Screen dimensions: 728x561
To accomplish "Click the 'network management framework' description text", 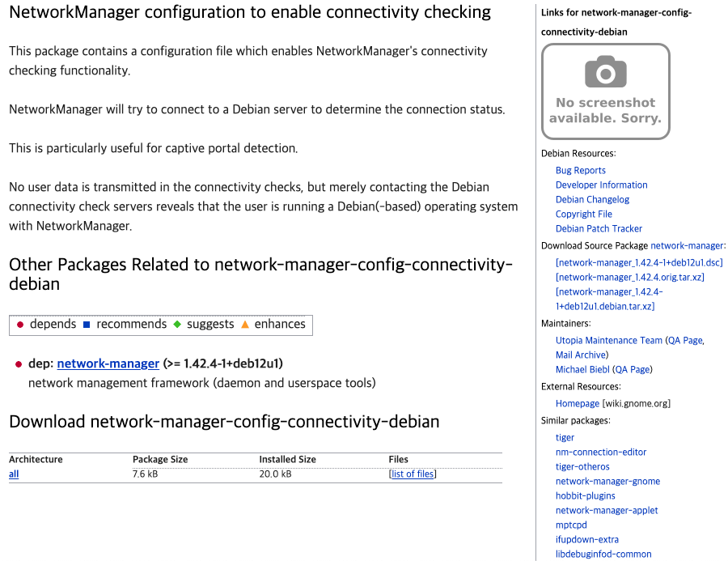I will click(x=202, y=383).
